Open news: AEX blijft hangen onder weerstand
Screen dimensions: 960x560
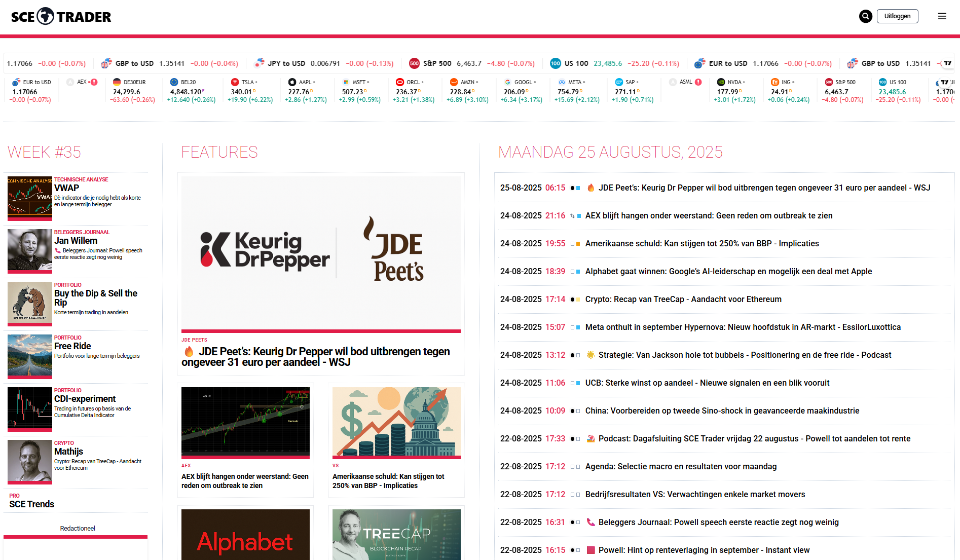709,215
